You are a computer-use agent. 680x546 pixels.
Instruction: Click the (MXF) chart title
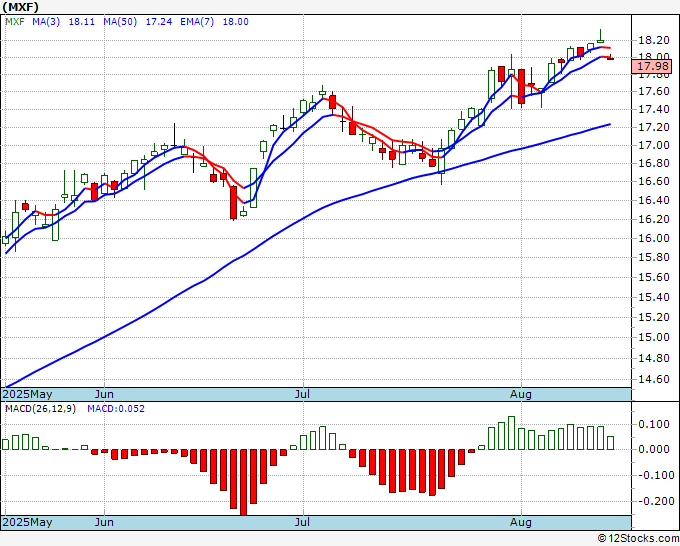(x=20, y=7)
